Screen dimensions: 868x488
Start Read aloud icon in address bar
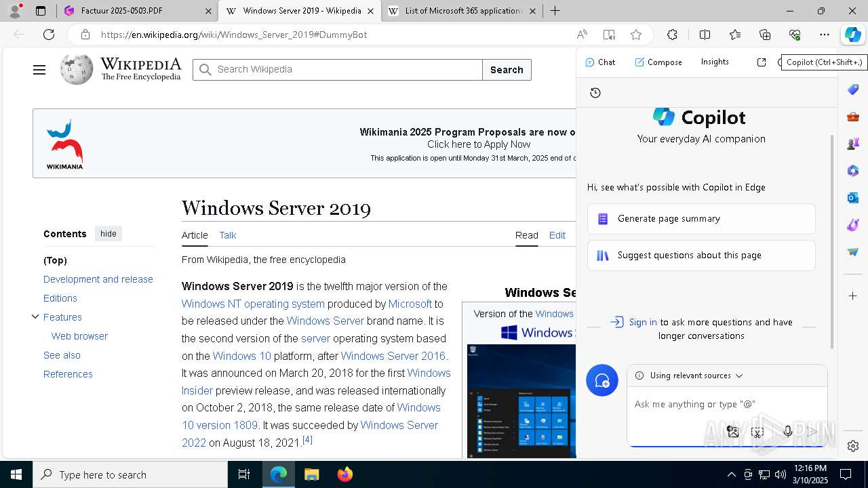point(582,35)
